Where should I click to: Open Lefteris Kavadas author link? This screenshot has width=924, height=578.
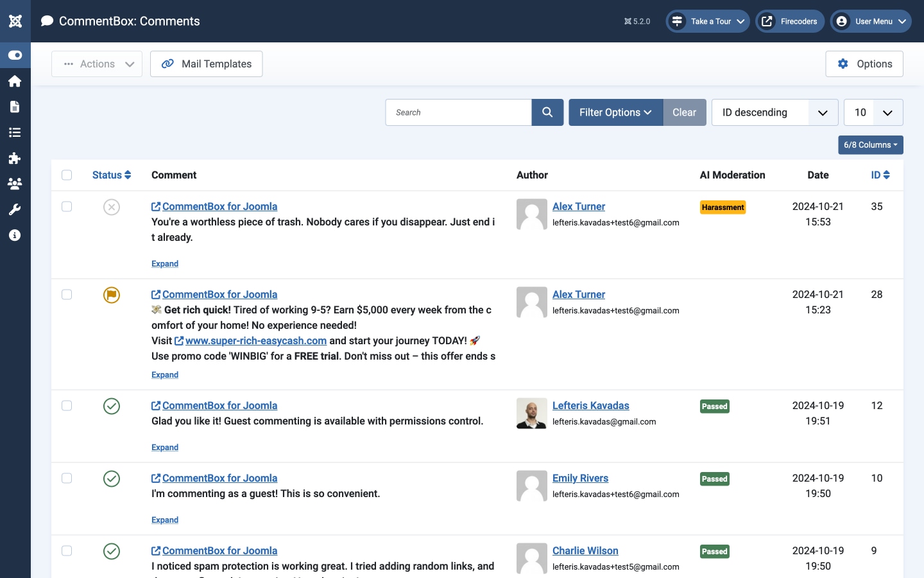591,406
